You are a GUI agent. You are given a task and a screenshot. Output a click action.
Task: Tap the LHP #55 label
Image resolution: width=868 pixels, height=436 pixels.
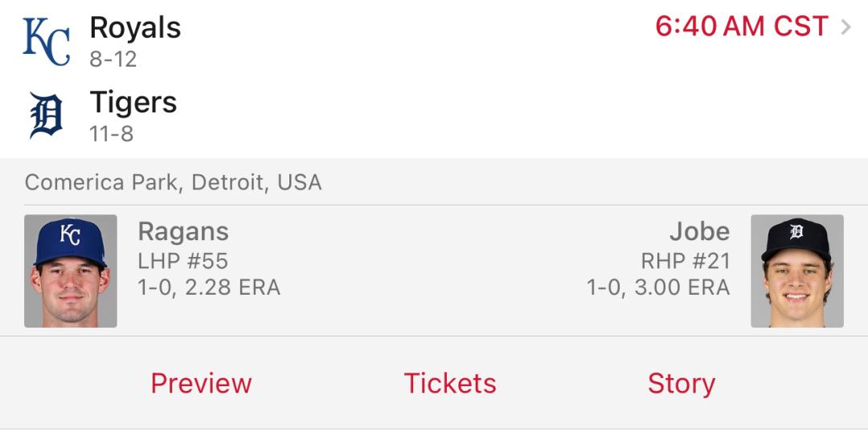(182, 261)
